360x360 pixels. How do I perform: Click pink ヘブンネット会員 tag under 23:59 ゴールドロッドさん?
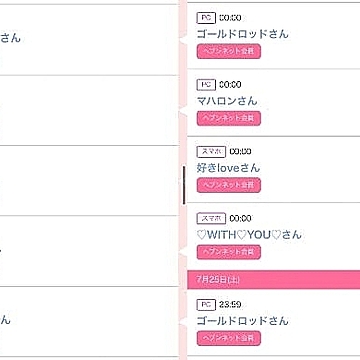point(229,338)
